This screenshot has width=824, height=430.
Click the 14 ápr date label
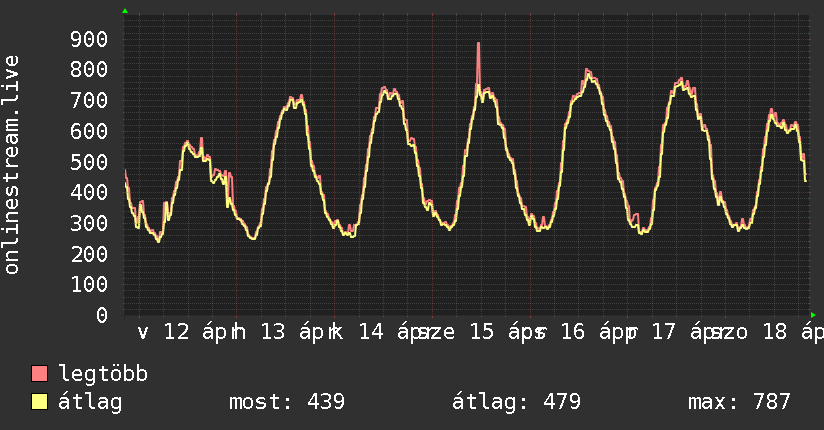[x=392, y=332]
